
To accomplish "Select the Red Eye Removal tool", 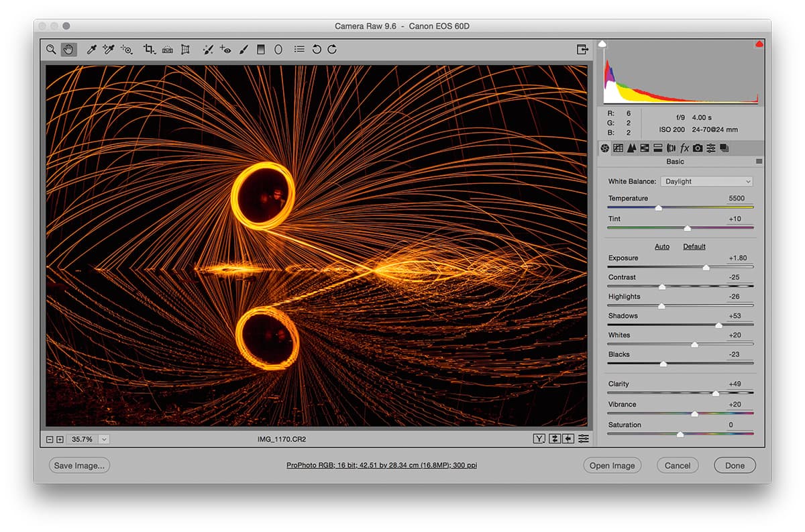I will [225, 50].
